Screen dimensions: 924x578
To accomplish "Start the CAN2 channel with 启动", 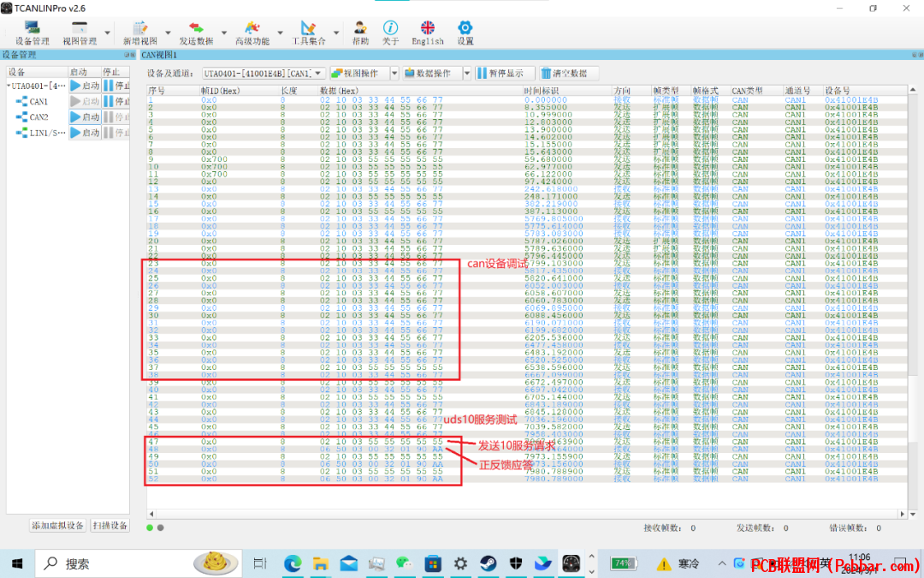I will point(85,116).
